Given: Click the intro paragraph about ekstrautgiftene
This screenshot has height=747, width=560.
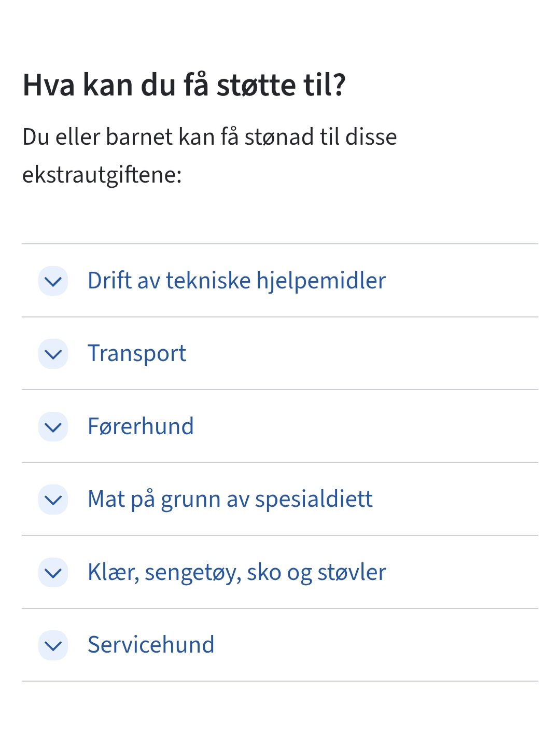Looking at the screenshot, I should click(x=209, y=156).
